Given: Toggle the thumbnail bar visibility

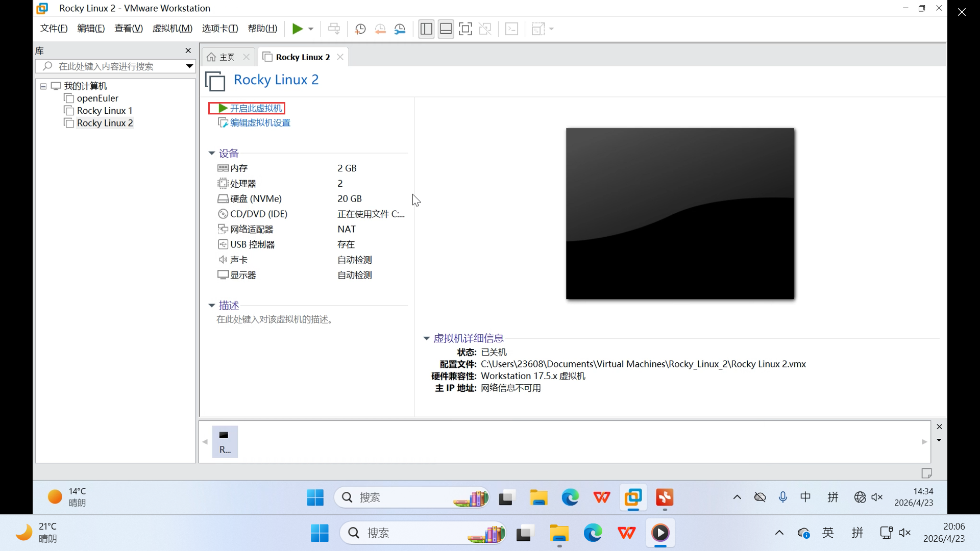Looking at the screenshot, I should [x=446, y=29].
